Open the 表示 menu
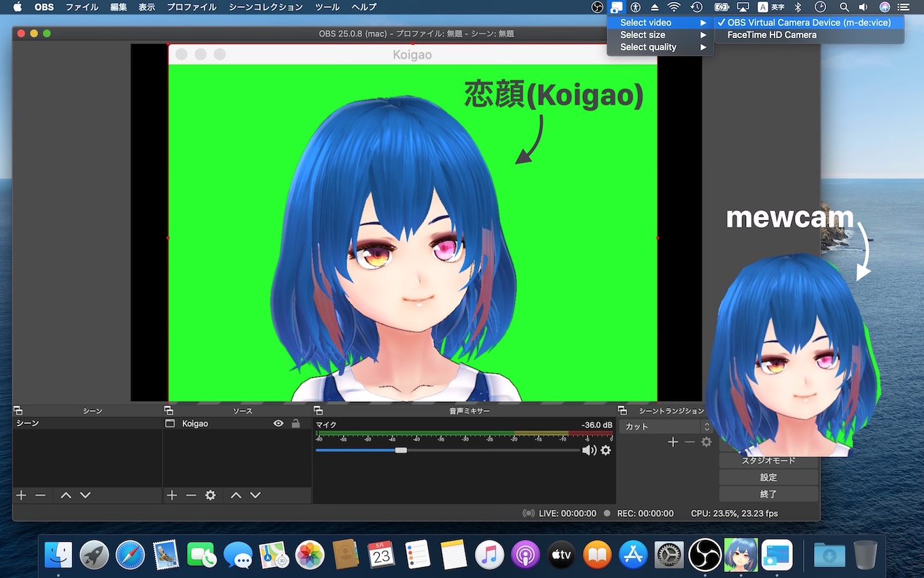 coord(147,7)
